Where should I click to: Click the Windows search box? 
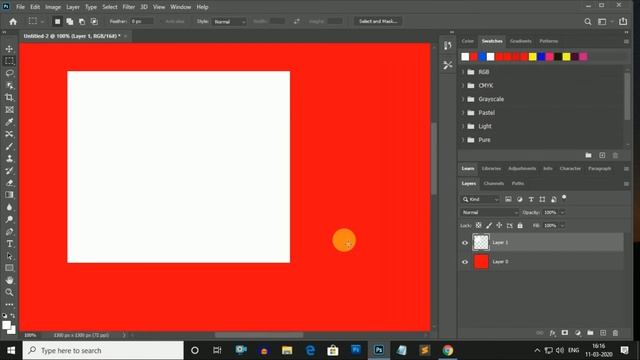pos(103,350)
